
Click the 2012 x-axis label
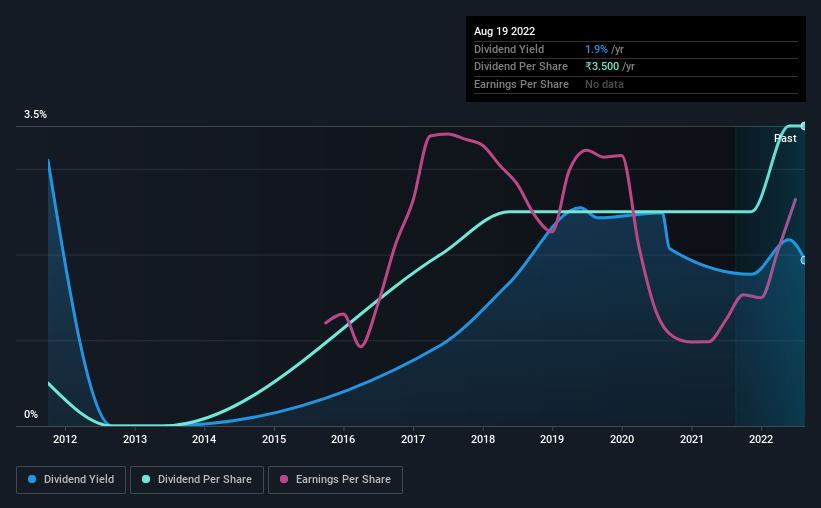65,439
